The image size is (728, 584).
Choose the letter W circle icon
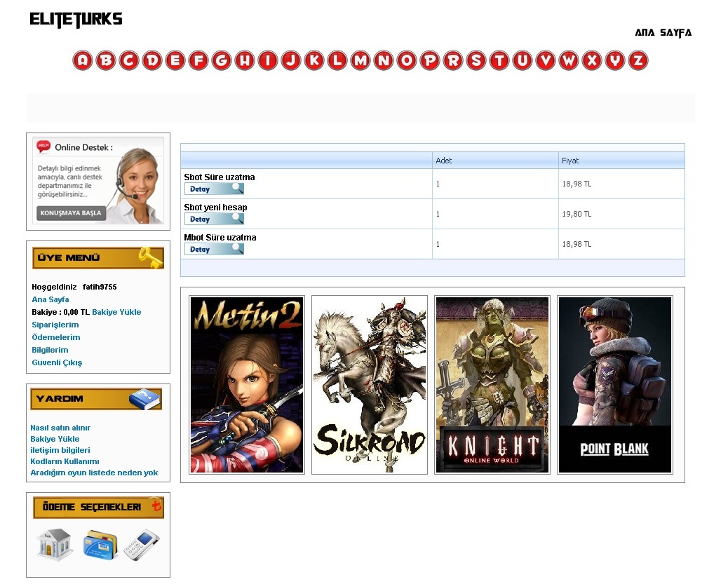point(569,60)
